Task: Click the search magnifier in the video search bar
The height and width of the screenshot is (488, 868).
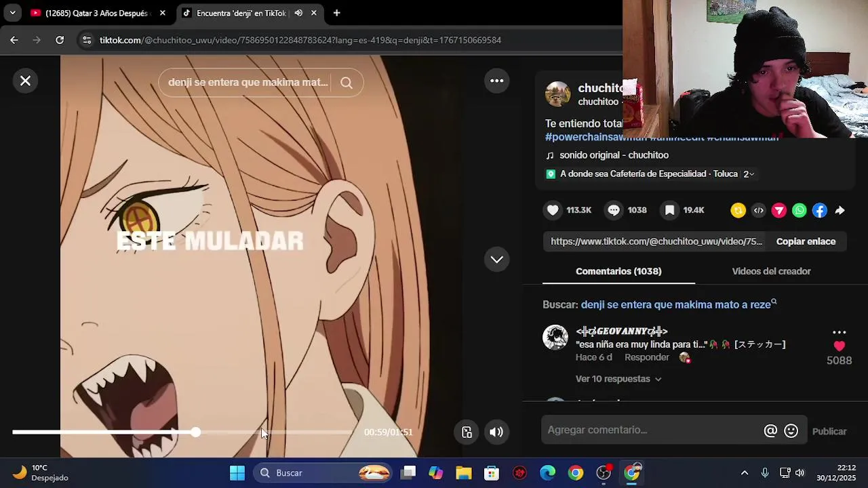Action: click(x=347, y=83)
